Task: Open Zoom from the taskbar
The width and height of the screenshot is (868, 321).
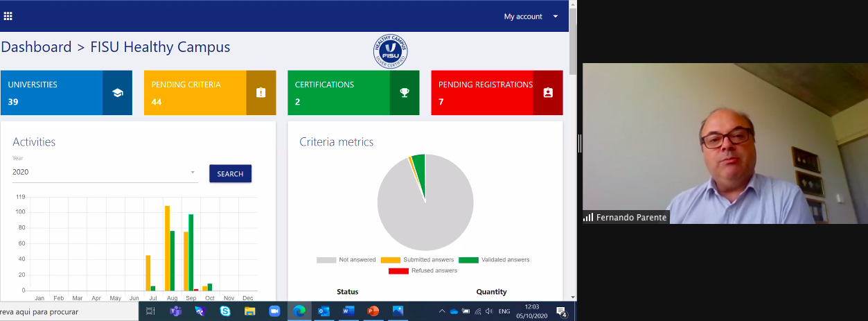Action: 274,311
